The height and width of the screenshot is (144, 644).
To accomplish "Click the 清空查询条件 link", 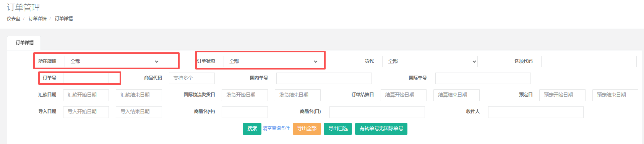I will 276,129.
